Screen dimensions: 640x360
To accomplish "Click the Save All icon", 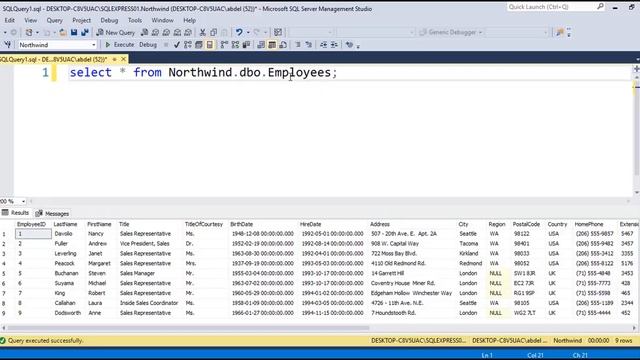I will point(85,32).
